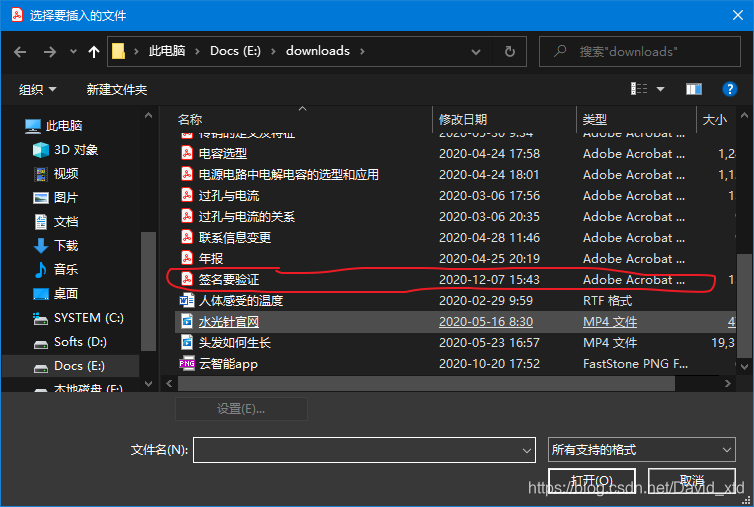Go back with the left arrow button
The image size is (754, 507).
pos(20,51)
